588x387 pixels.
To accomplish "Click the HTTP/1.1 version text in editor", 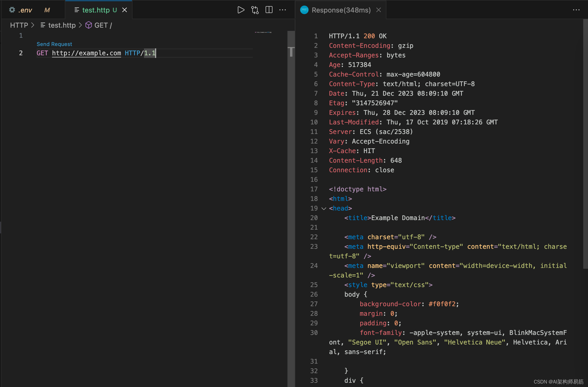I will pyautogui.click(x=140, y=53).
